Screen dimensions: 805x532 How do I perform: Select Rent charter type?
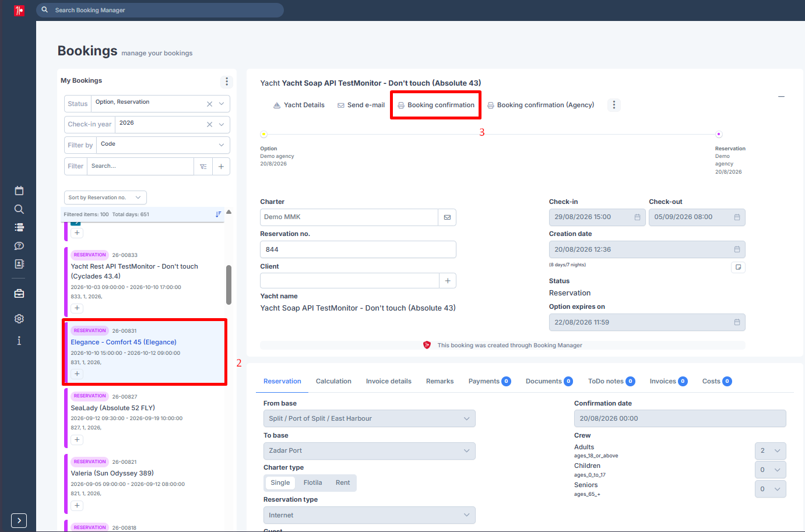click(343, 483)
